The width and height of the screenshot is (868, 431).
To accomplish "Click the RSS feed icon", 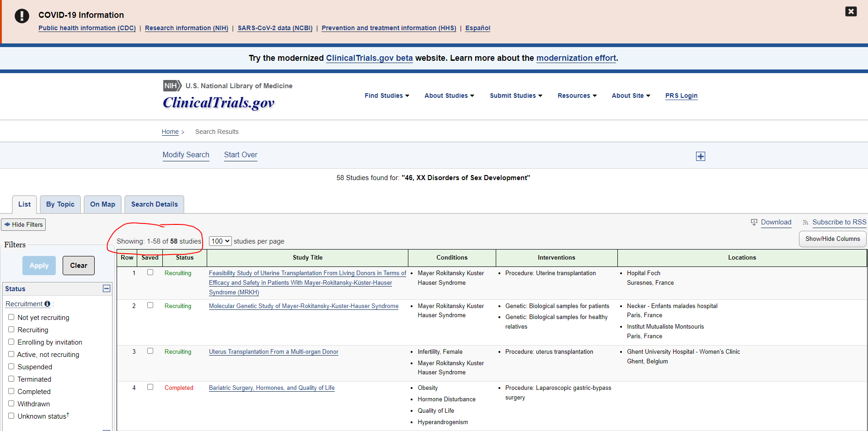I will coord(805,223).
